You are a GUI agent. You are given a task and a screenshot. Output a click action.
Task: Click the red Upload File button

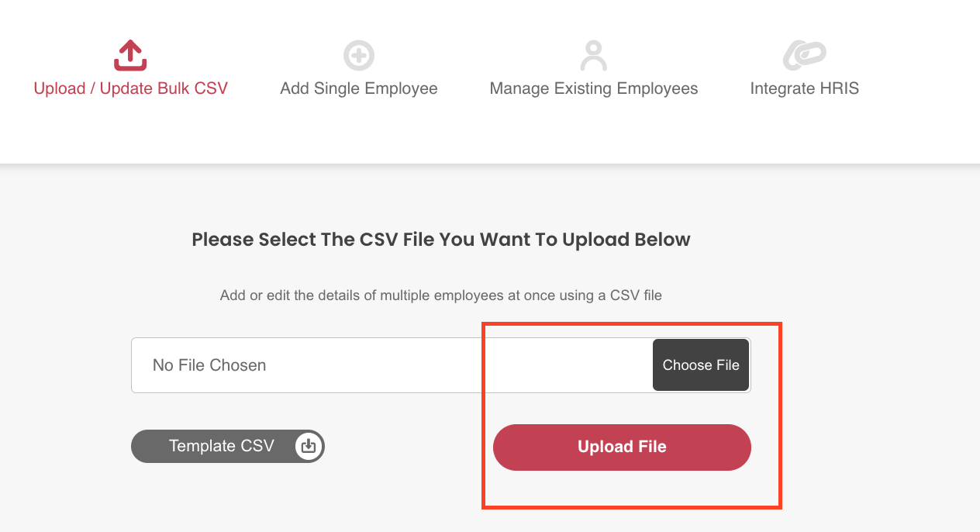point(622,447)
